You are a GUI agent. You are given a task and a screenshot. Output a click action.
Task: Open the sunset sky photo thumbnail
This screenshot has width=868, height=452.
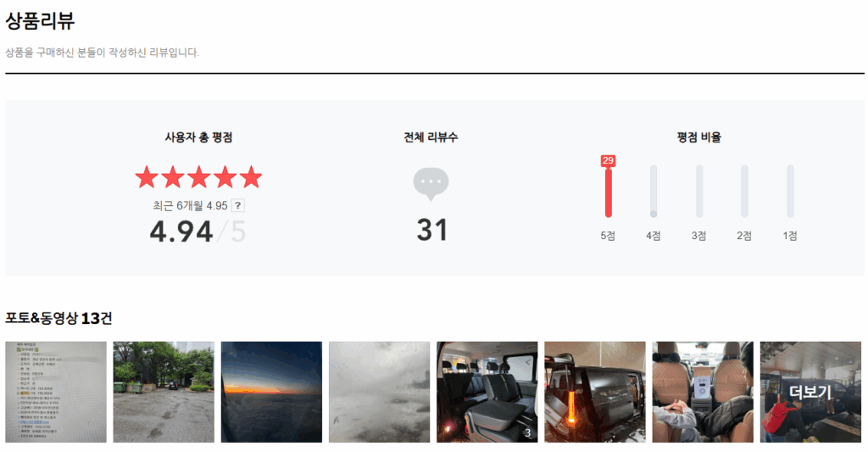(x=271, y=392)
